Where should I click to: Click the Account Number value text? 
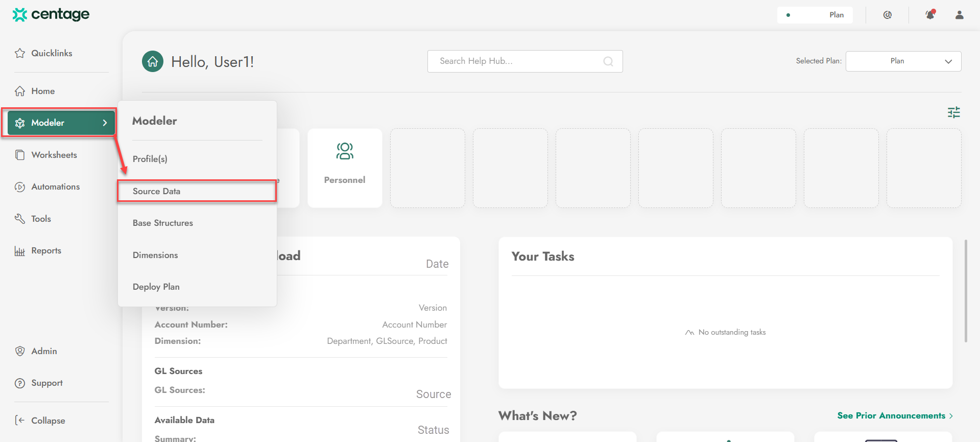click(x=414, y=324)
